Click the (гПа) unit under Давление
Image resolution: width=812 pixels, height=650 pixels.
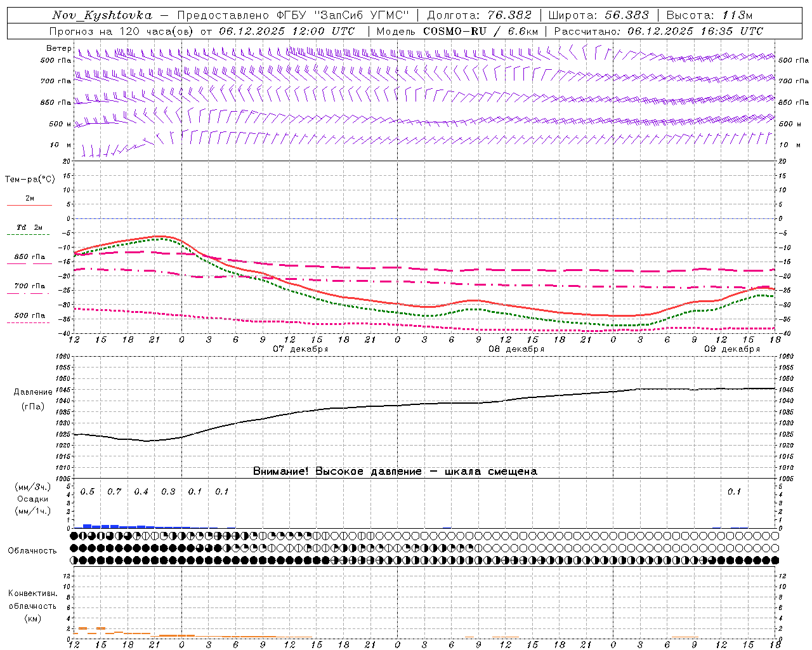(x=33, y=407)
